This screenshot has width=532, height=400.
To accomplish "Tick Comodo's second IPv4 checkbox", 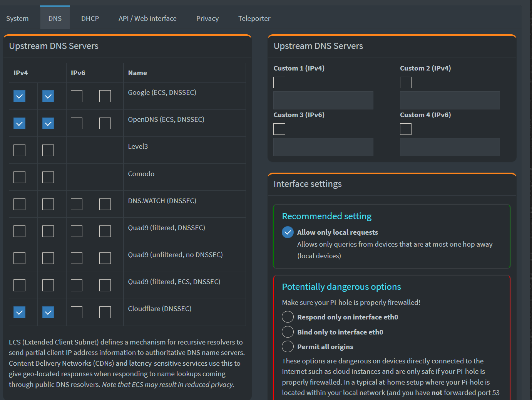I will click(48, 177).
